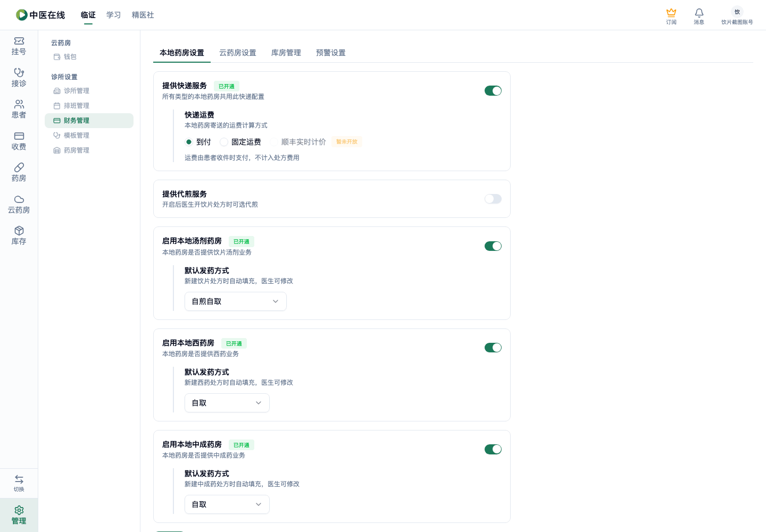Image resolution: width=766 pixels, height=532 pixels.
Task: Click the 中医在线 logo icon
Action: (22, 15)
